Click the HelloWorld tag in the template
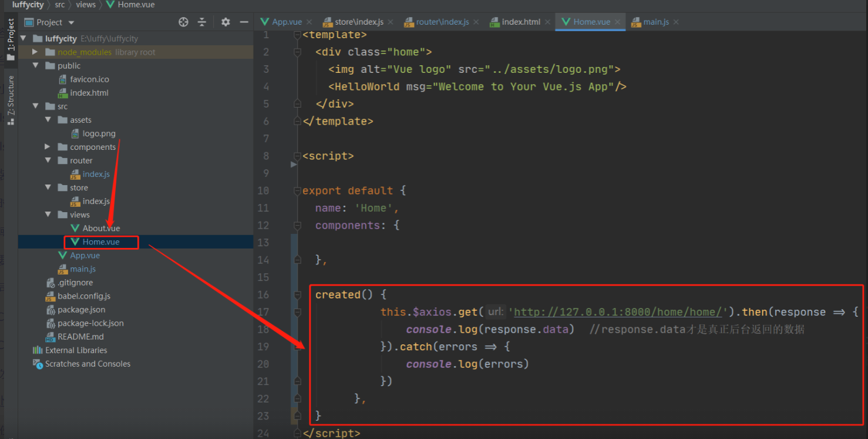The width and height of the screenshot is (868, 439). [367, 86]
